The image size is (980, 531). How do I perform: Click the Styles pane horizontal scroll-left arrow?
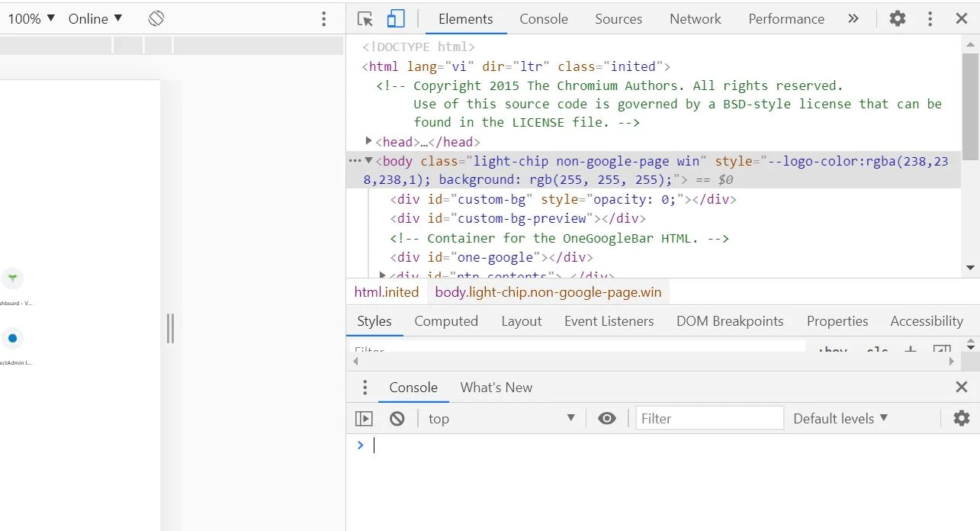(x=356, y=362)
